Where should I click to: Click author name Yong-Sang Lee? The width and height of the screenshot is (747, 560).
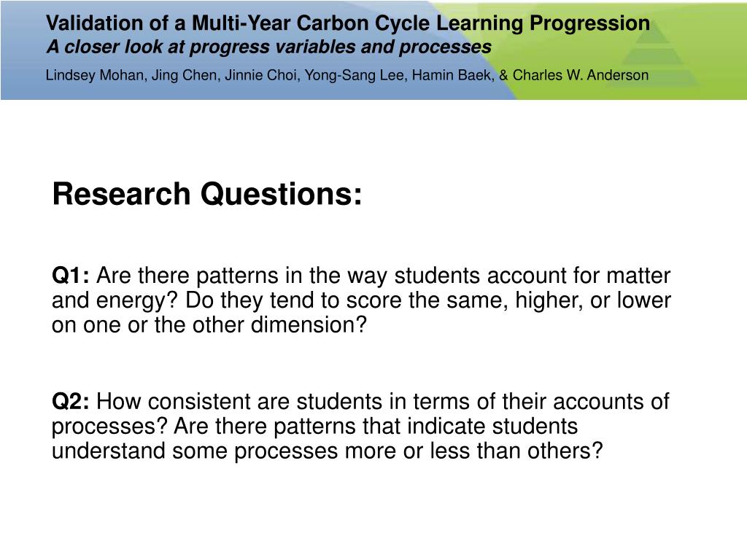coord(355,75)
